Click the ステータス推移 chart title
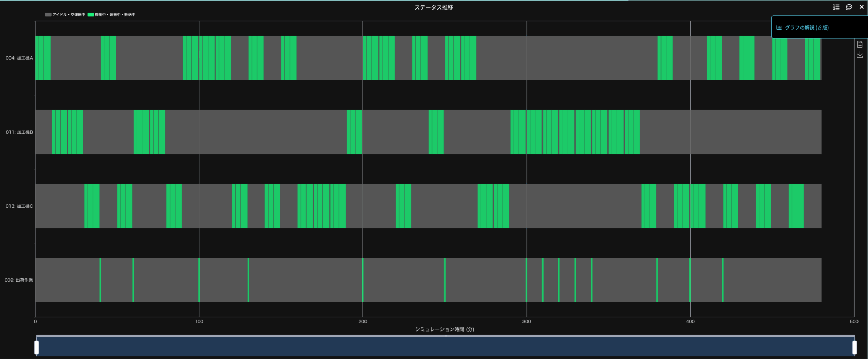This screenshot has height=359, width=868. pyautogui.click(x=434, y=7)
